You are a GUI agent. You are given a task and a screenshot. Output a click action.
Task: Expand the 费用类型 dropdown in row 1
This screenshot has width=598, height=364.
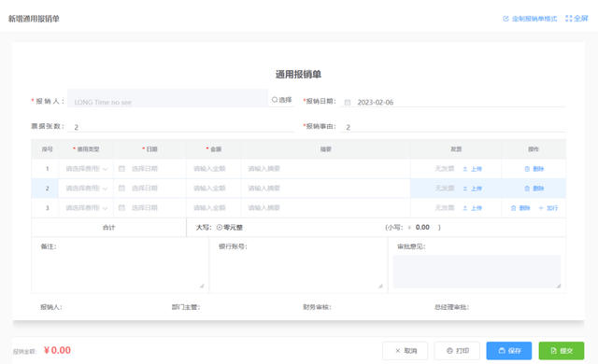pyautogui.click(x=86, y=169)
